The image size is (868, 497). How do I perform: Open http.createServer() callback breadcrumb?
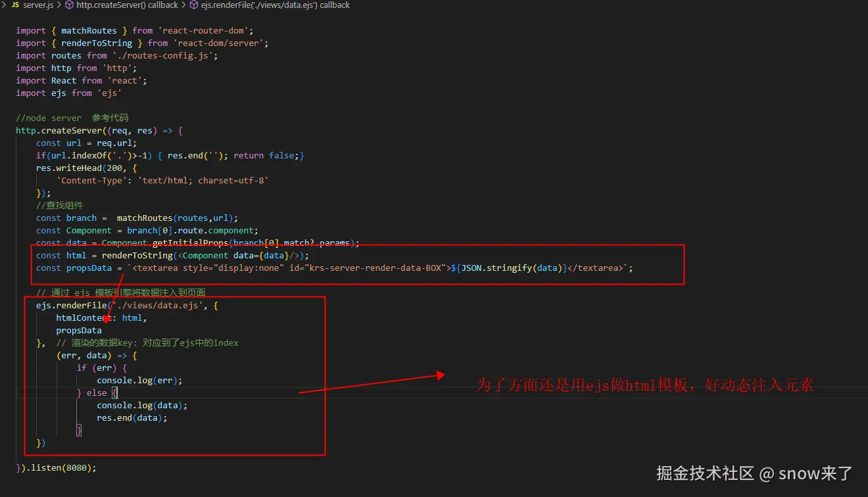[128, 5]
